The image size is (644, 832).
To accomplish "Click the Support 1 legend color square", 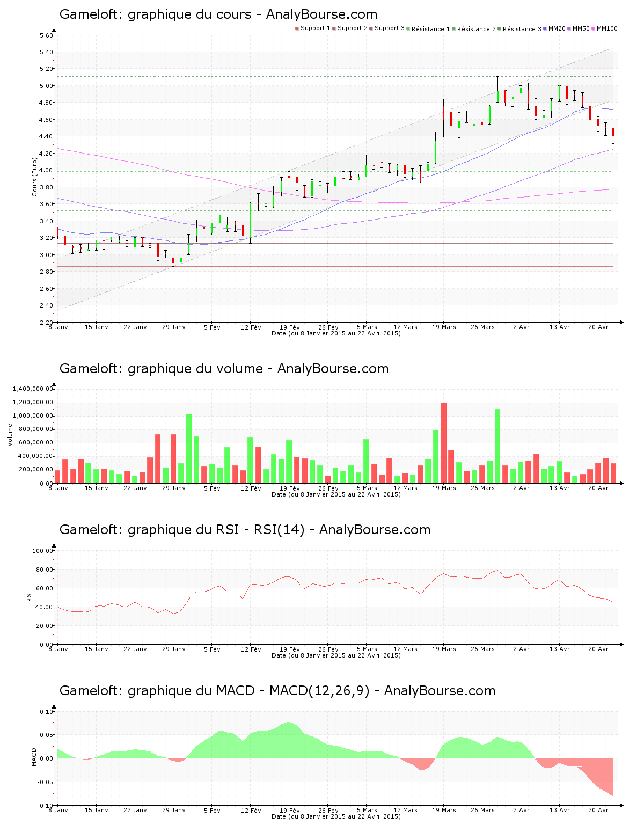I will (x=297, y=28).
